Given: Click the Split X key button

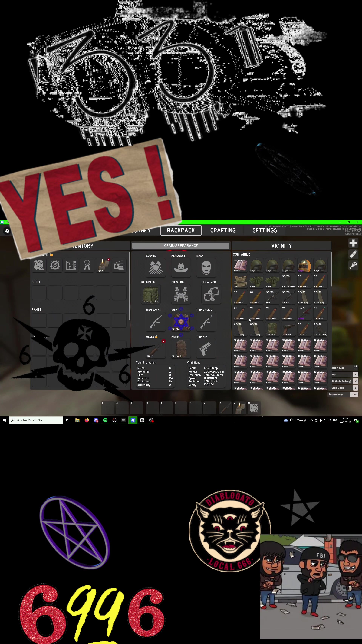Looking at the screenshot, I should tap(356, 381).
